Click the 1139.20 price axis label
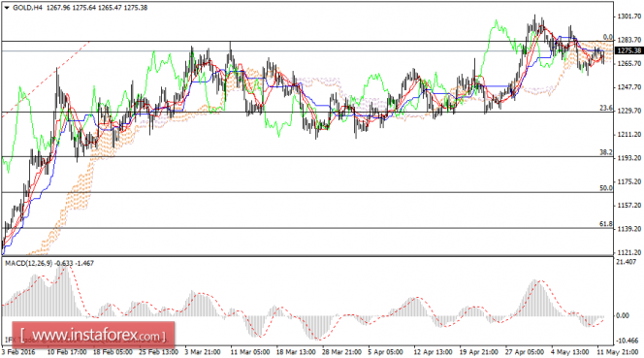Viewport: 644px width, 358px height. (x=629, y=229)
